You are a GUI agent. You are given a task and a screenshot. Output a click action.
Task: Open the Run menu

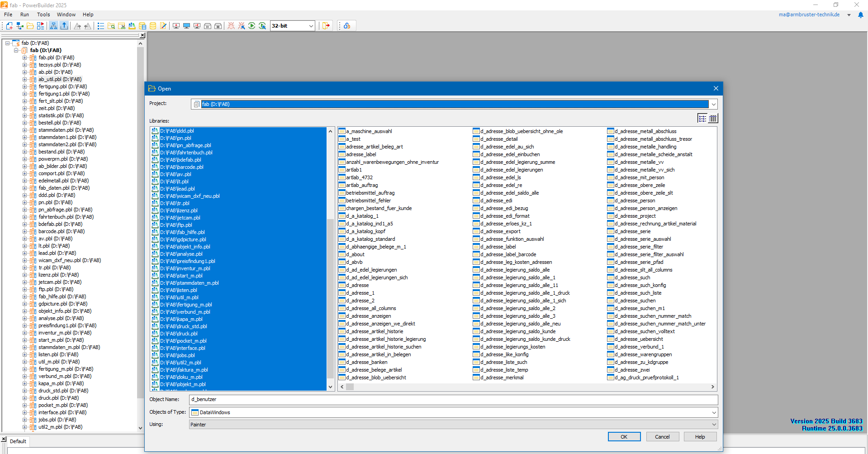pos(24,14)
